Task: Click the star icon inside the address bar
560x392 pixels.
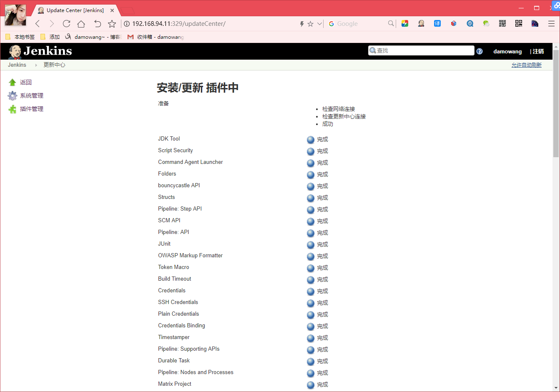Action: click(x=310, y=24)
